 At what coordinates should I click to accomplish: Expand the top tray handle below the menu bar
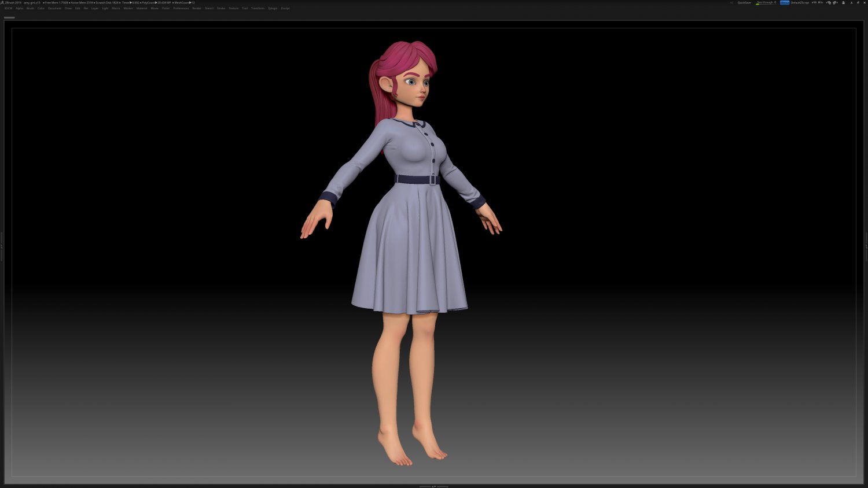[10, 17]
